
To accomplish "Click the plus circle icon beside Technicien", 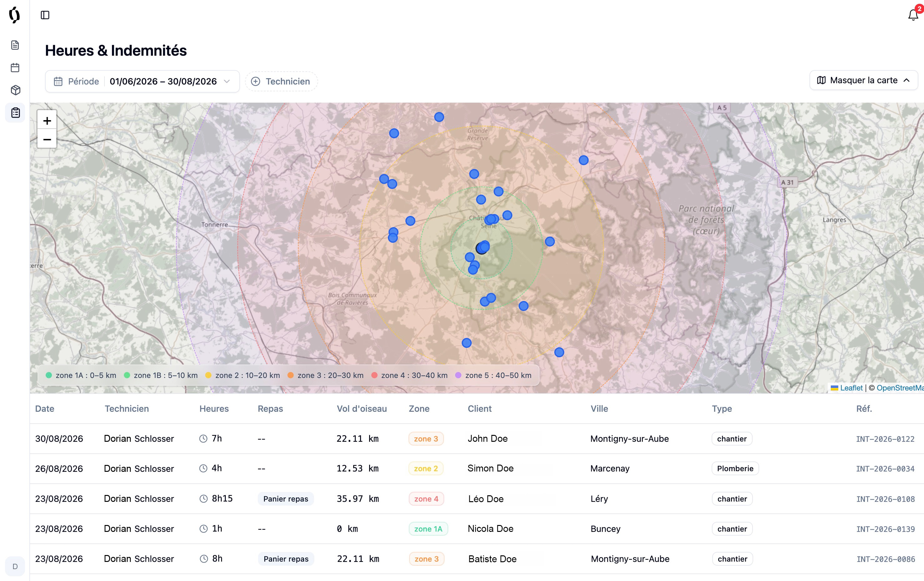I will pyautogui.click(x=256, y=81).
